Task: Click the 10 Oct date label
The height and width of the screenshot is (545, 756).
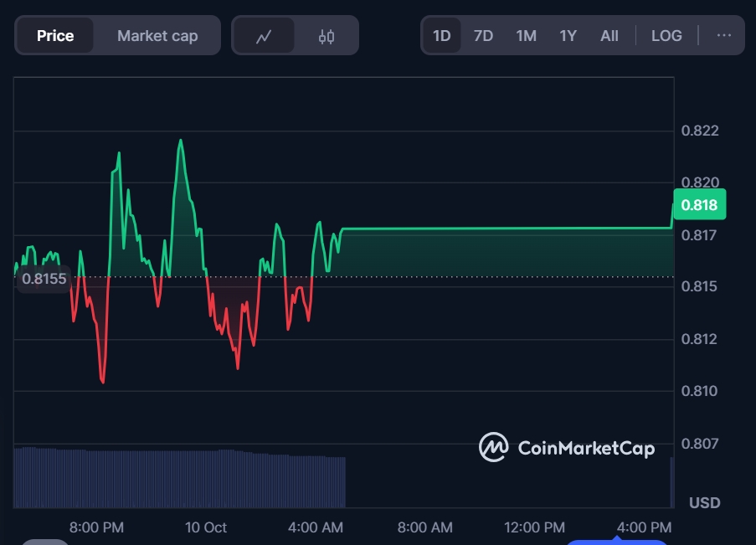Action: pos(206,527)
